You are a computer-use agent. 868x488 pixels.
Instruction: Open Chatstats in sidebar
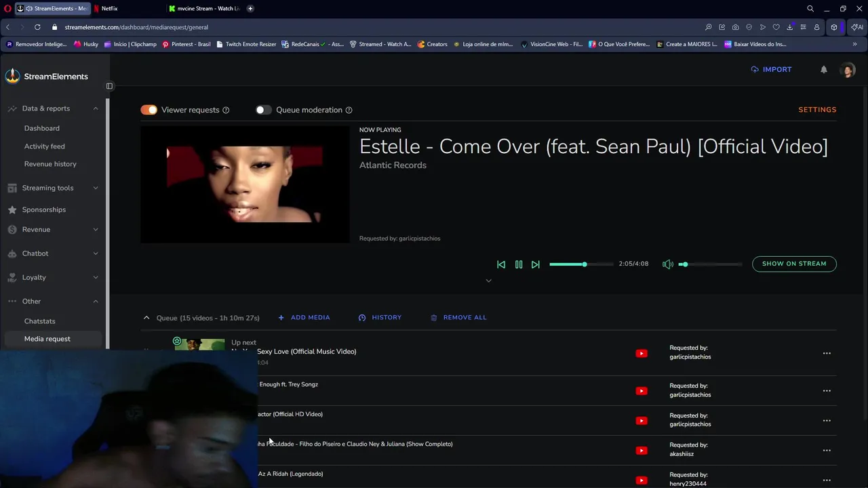[x=40, y=321]
